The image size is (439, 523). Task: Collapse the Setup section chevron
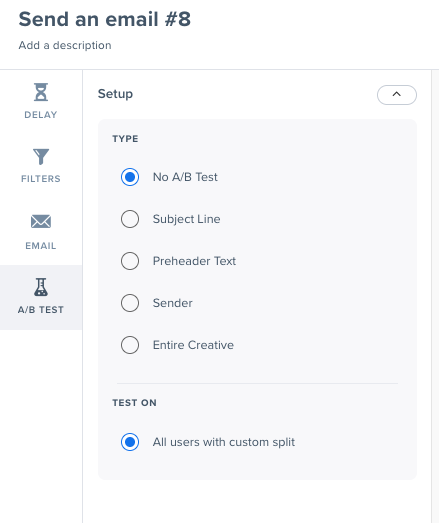397,95
